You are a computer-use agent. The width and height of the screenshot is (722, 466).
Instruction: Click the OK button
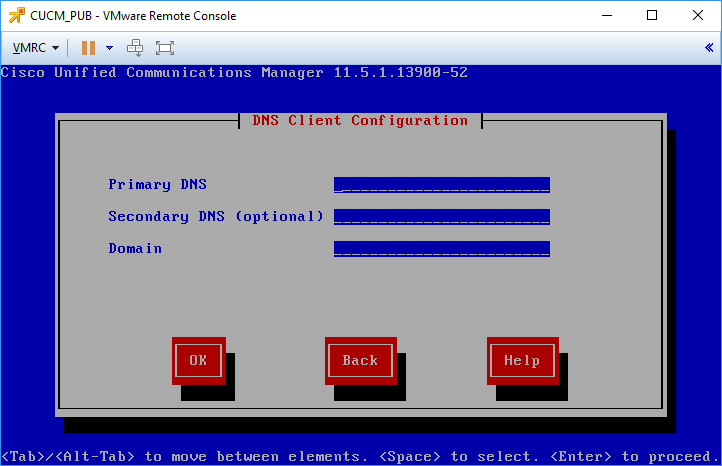coord(198,361)
